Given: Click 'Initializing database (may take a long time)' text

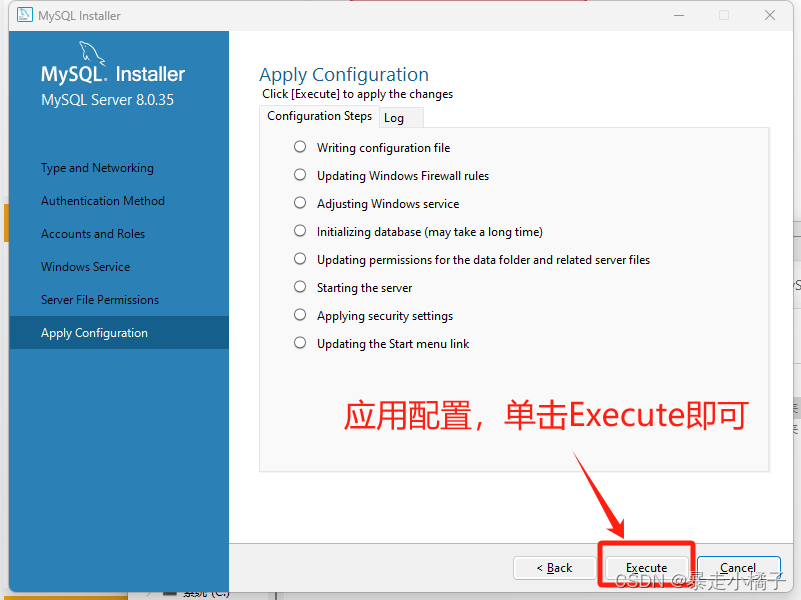Looking at the screenshot, I should (x=430, y=232).
